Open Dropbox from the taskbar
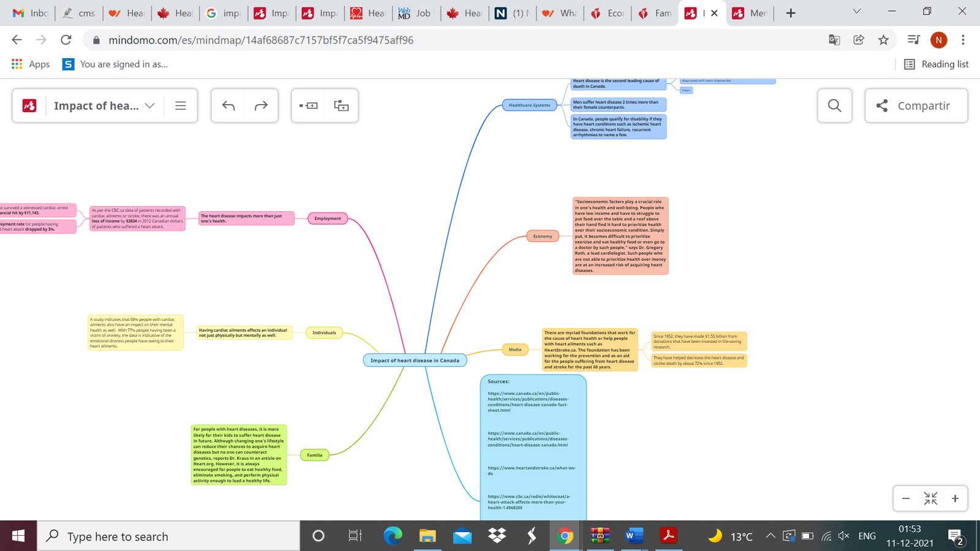980x551 pixels. [497, 536]
